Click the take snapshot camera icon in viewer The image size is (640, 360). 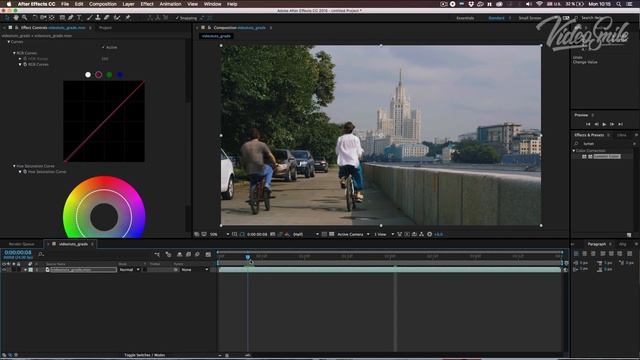pyautogui.click(x=273, y=234)
